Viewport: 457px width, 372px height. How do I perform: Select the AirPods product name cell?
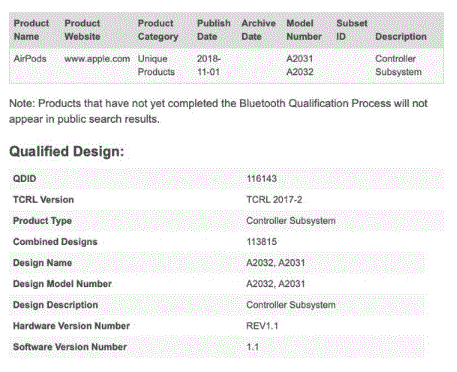[30, 59]
